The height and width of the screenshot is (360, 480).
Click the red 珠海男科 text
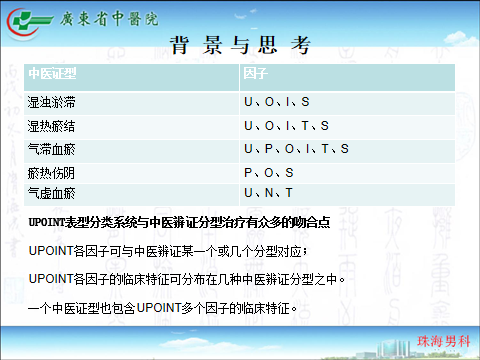tap(444, 341)
